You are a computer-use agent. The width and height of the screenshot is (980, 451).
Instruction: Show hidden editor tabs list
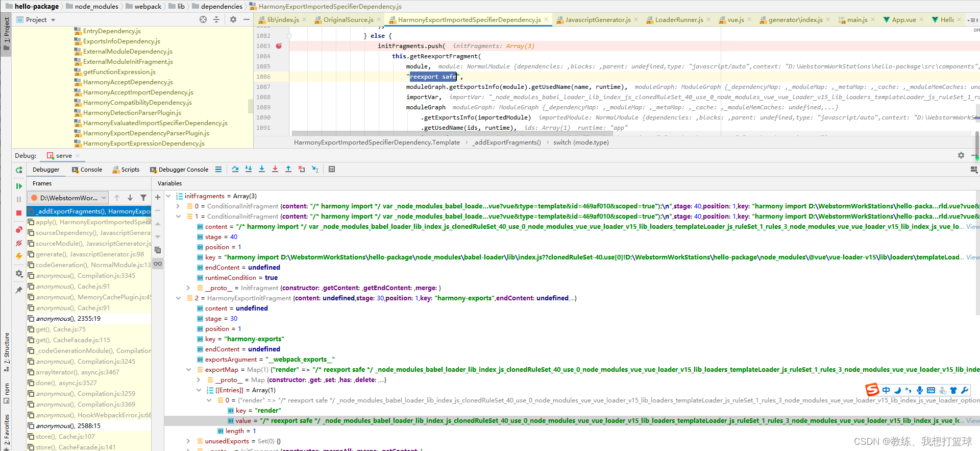click(972, 20)
